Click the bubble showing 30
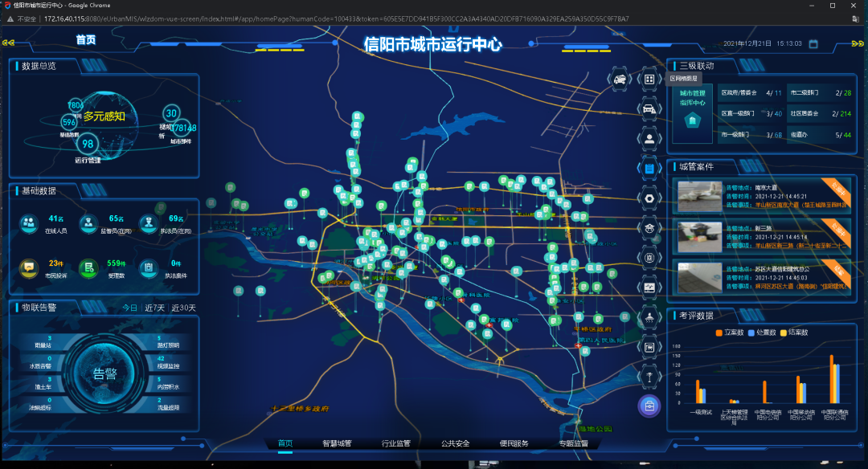This screenshot has height=469, width=868. [171, 112]
